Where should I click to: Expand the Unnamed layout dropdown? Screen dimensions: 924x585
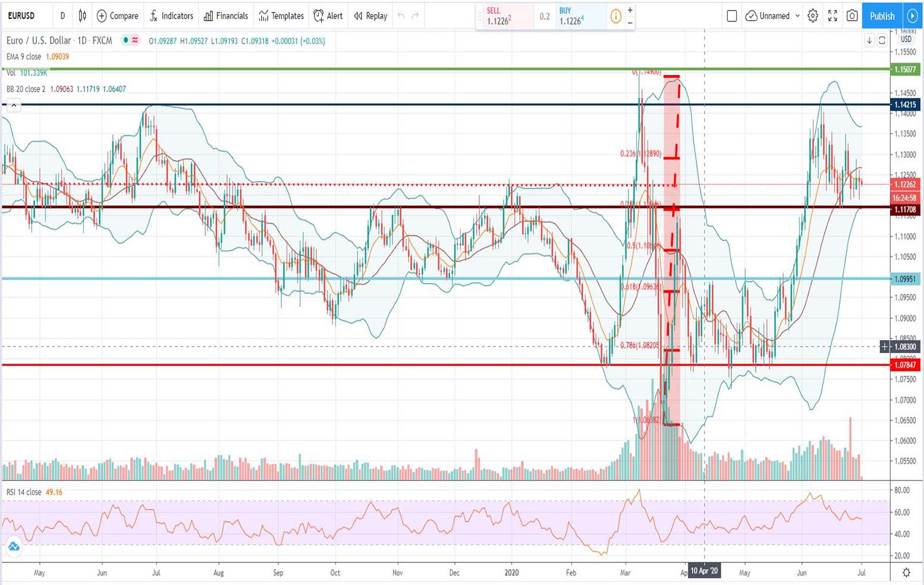coord(797,16)
